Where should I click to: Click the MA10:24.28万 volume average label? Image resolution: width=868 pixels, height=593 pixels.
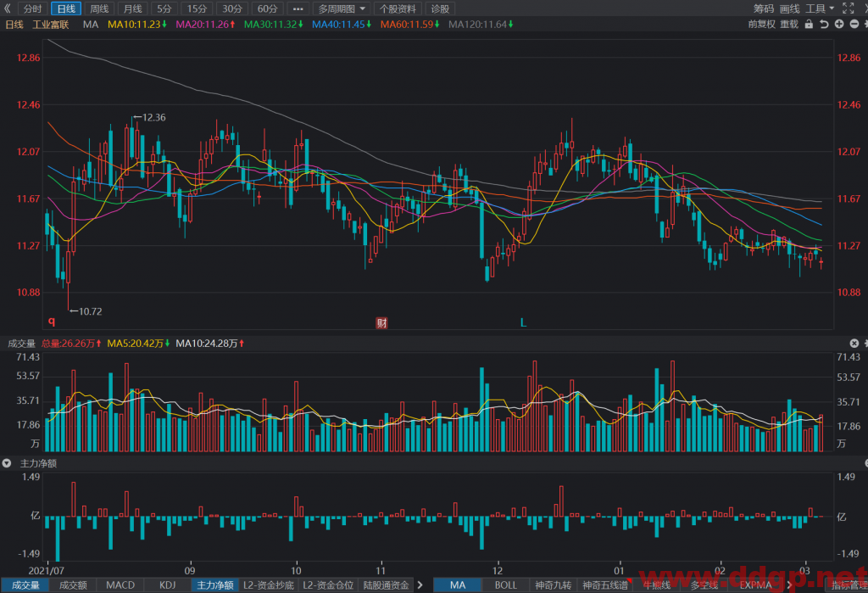coord(210,344)
